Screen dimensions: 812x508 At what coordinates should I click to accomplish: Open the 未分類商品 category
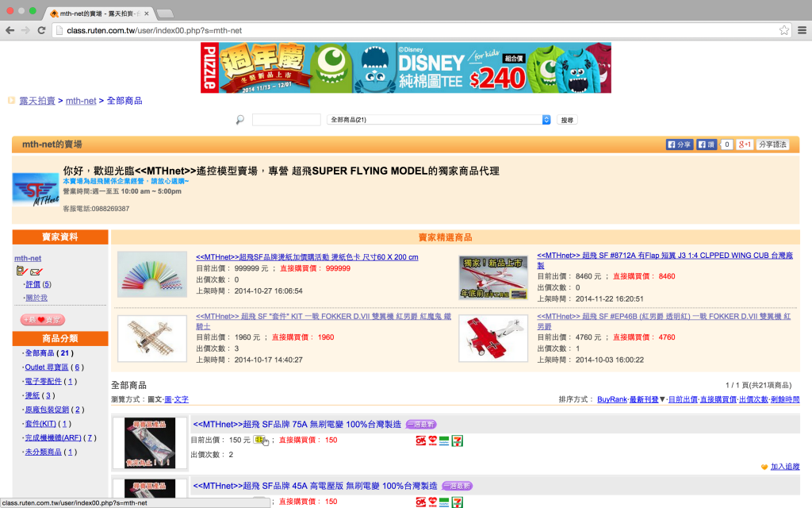[x=43, y=452]
